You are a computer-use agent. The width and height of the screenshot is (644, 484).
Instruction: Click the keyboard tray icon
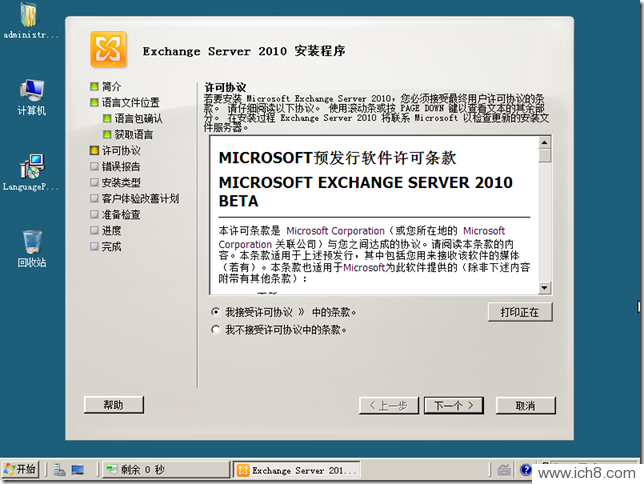504,470
